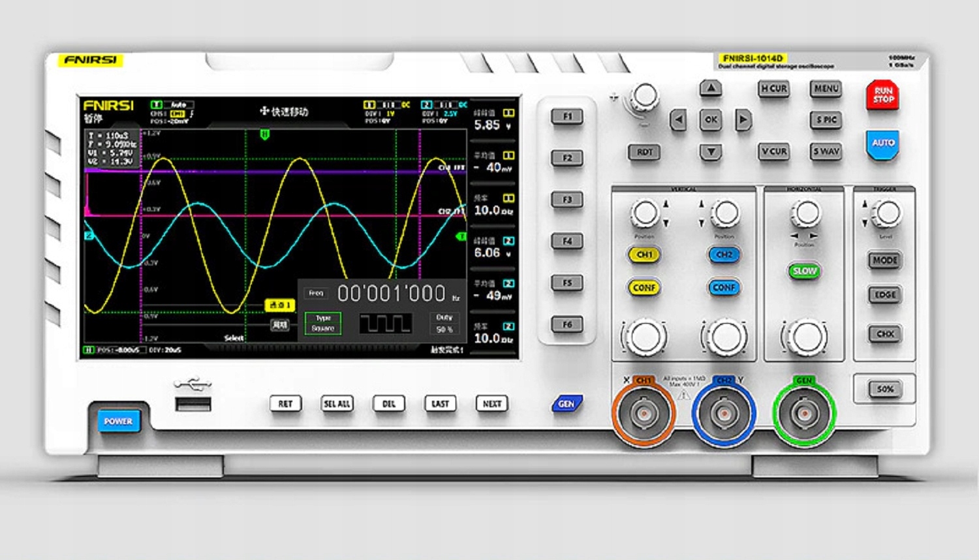The width and height of the screenshot is (979, 560).
Task: Click the 6.06 V measurement readout
Action: tap(493, 253)
